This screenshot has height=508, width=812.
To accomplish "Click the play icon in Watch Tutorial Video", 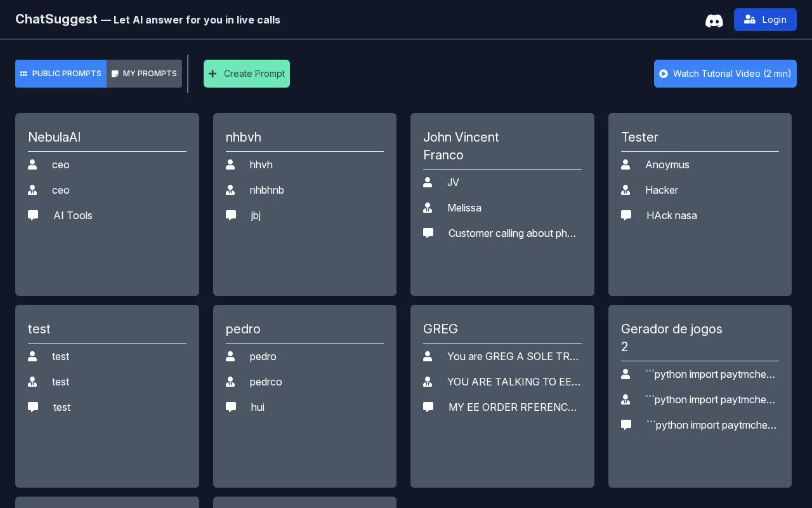I will click(x=664, y=74).
